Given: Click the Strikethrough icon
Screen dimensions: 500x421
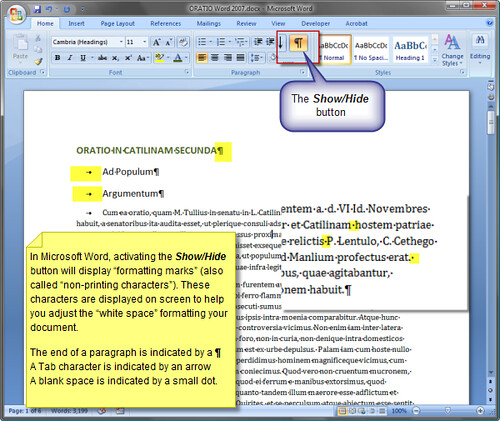Looking at the screenshot, I should pyautogui.click(x=102, y=58).
